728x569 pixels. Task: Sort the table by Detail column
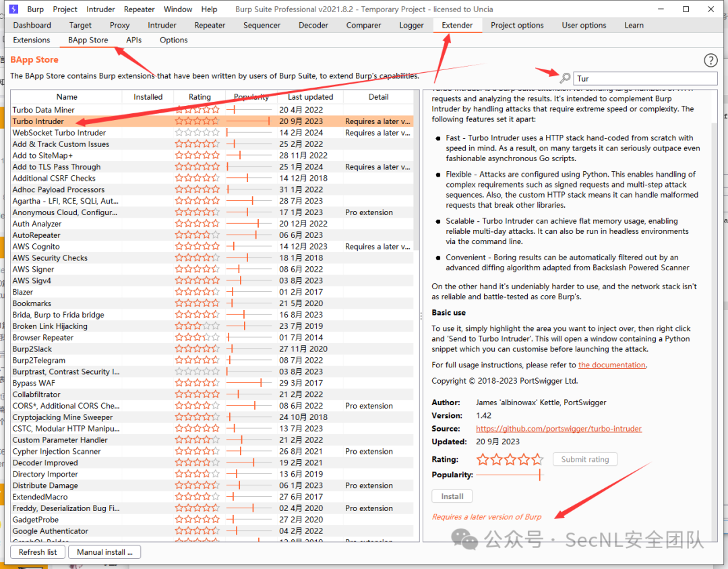pos(378,96)
